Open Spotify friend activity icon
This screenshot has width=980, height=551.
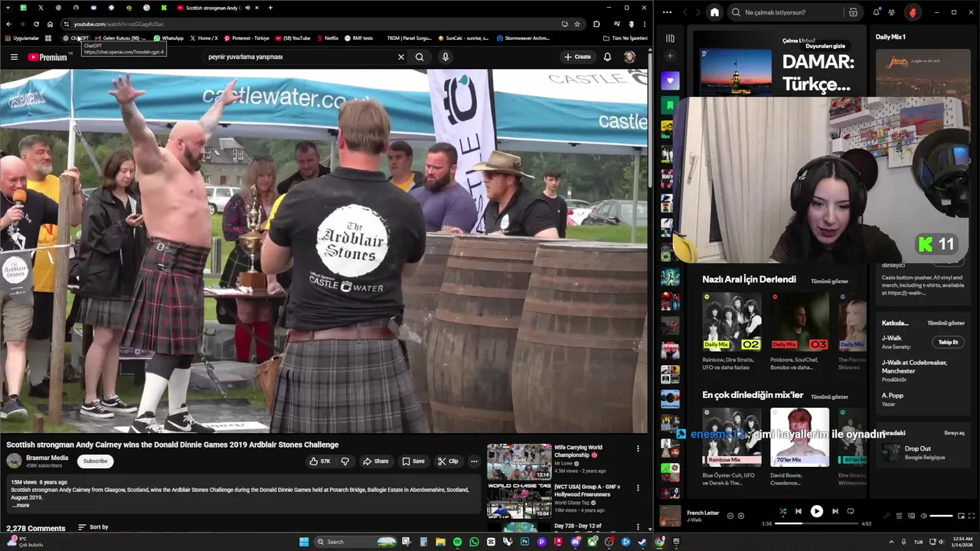click(x=892, y=12)
